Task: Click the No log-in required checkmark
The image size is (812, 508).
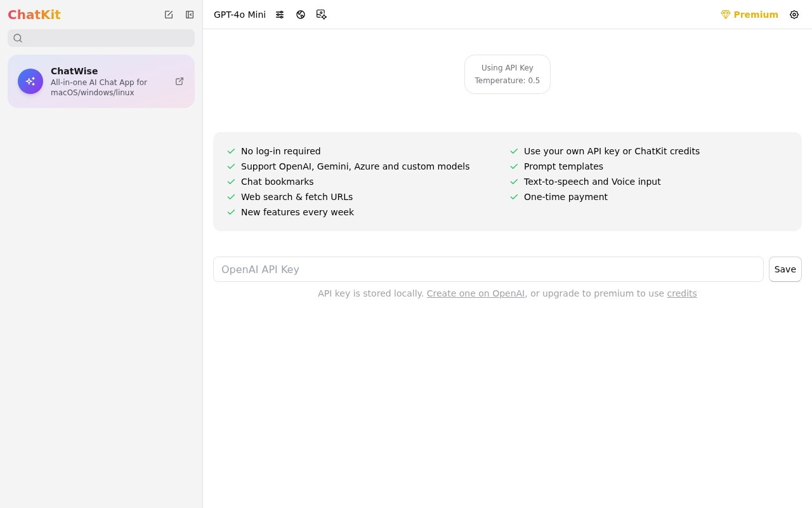Action: (231, 151)
